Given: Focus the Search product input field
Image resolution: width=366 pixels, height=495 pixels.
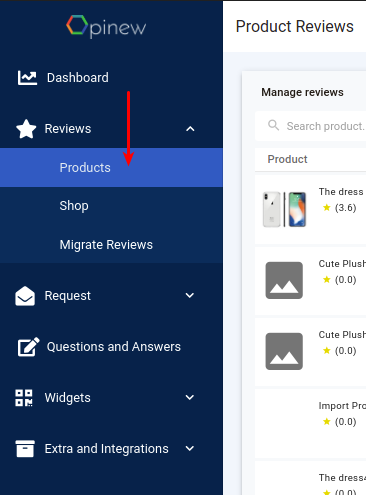Looking at the screenshot, I should [x=311, y=126].
